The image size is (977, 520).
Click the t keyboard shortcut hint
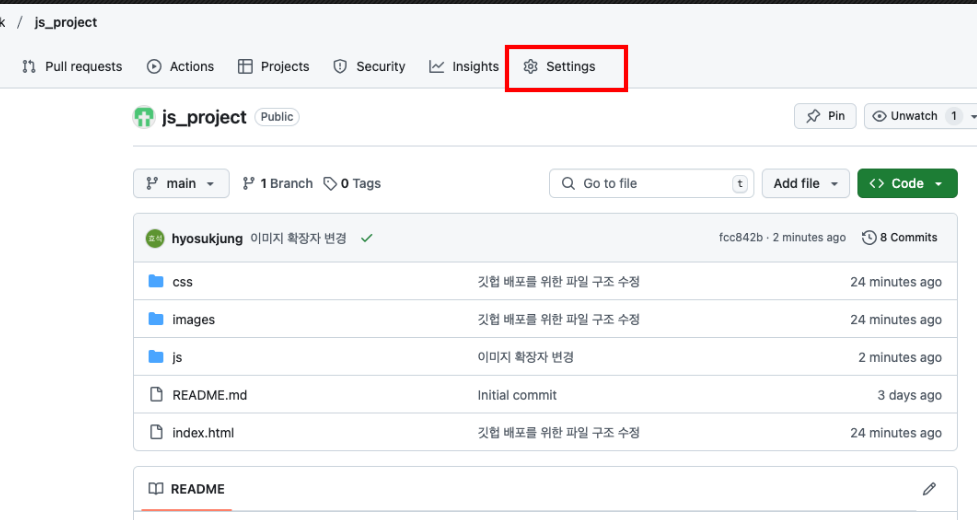coord(740,183)
